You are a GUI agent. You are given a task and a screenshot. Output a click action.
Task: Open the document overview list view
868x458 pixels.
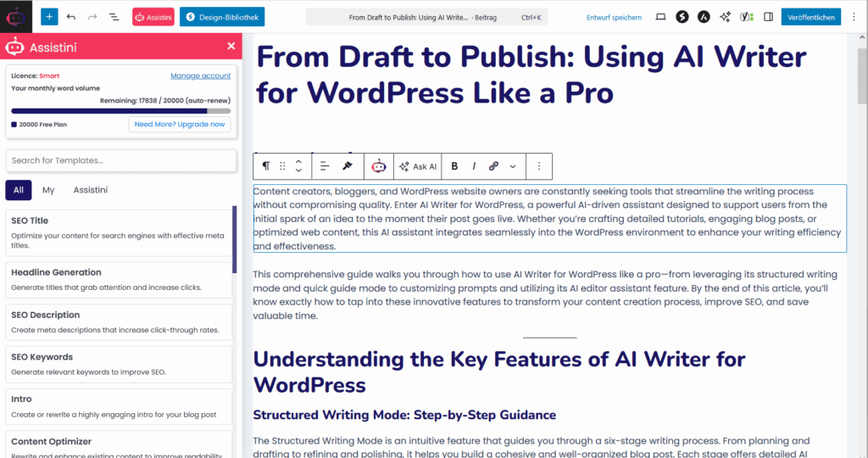[x=114, y=17]
